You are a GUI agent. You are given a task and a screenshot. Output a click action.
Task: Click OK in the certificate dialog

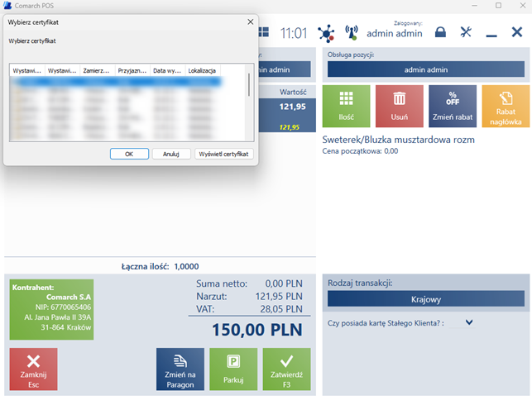pyautogui.click(x=129, y=154)
